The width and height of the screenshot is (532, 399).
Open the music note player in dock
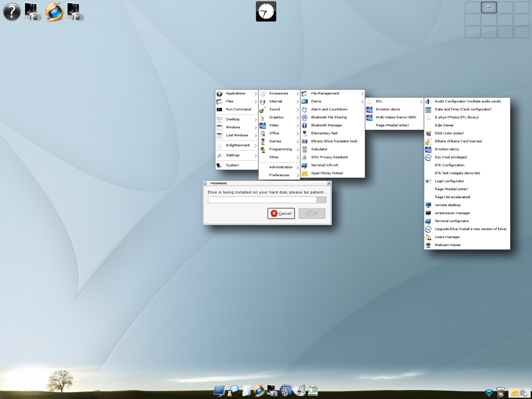(299, 391)
